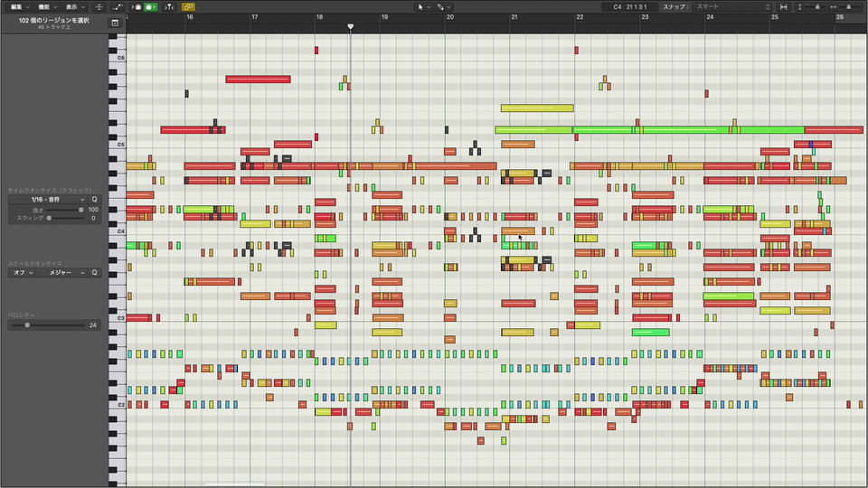Click the C3 key on piano keyboard
Screen dimensions: 868x488
(118, 318)
